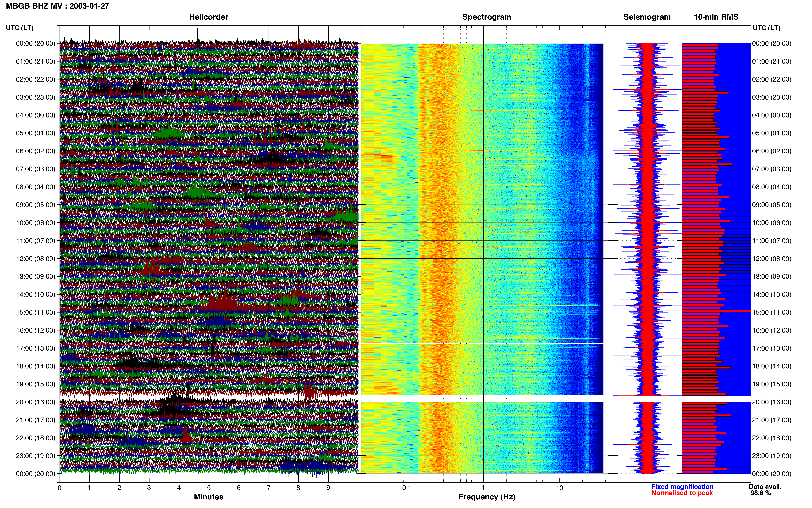Click "23:00 (19:00)" beside the RMS panel
Viewport: 812px width, 508px height.
click(772, 456)
